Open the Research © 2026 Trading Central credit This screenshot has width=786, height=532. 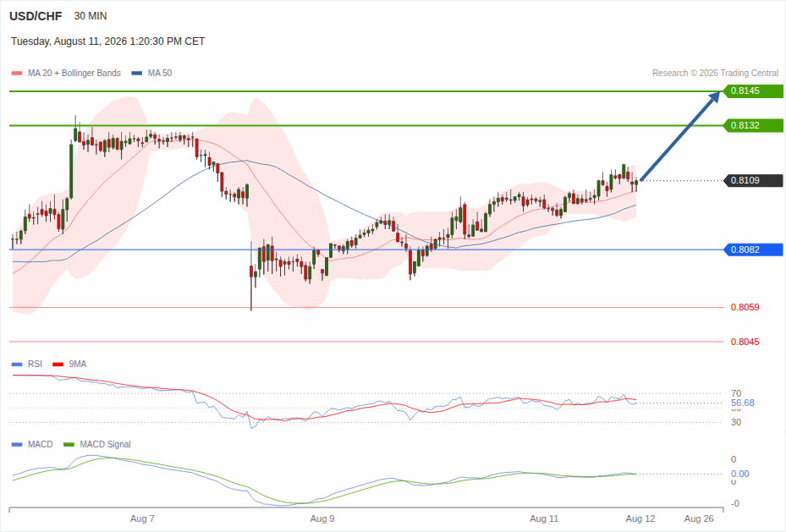click(715, 73)
